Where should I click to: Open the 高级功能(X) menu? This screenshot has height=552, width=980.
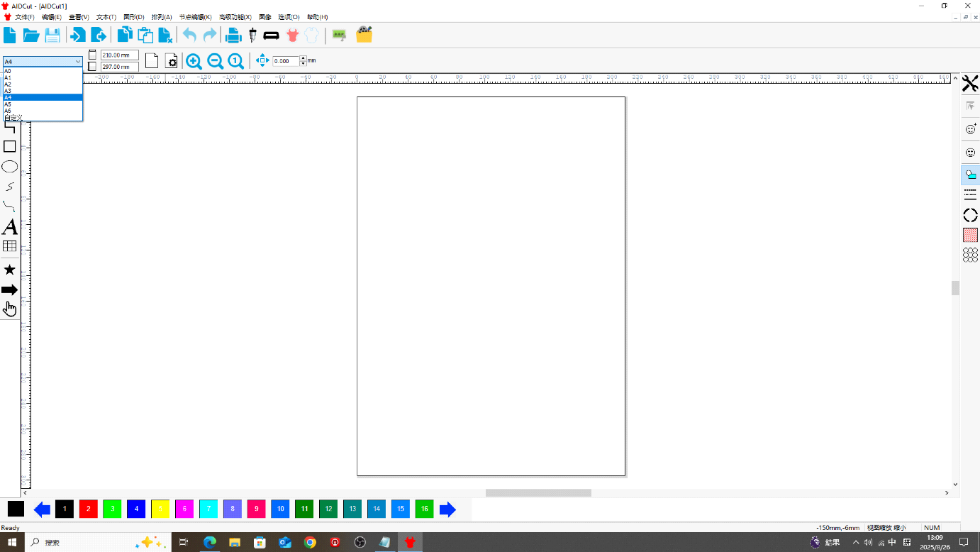[235, 16]
